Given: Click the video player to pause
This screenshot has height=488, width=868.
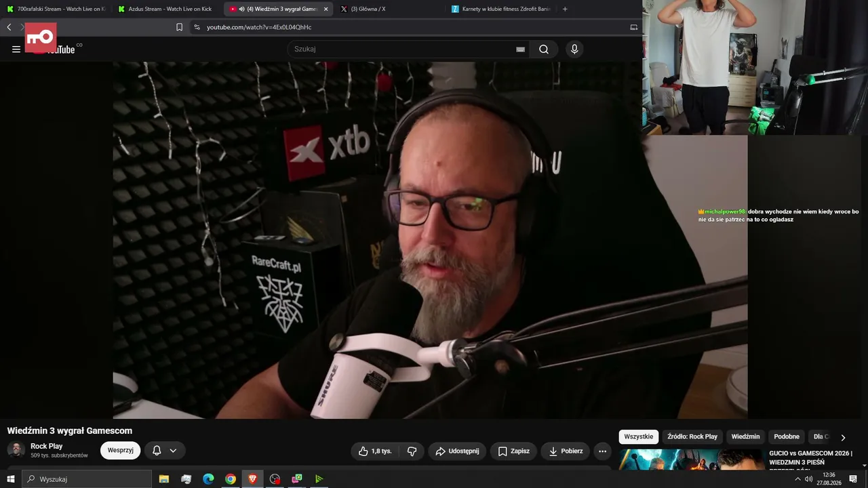Looking at the screenshot, I should [430, 240].
